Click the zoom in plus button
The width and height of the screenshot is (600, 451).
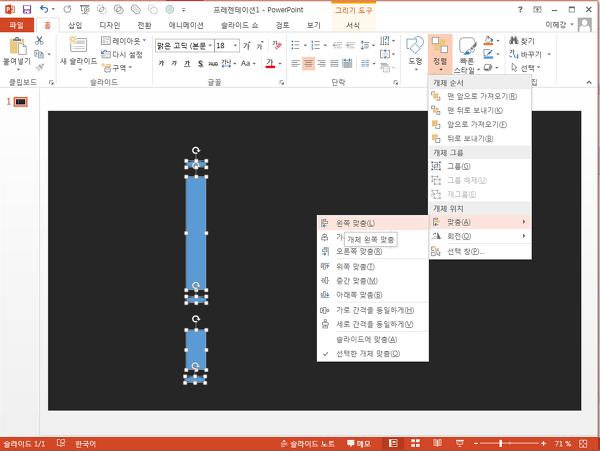point(543,444)
